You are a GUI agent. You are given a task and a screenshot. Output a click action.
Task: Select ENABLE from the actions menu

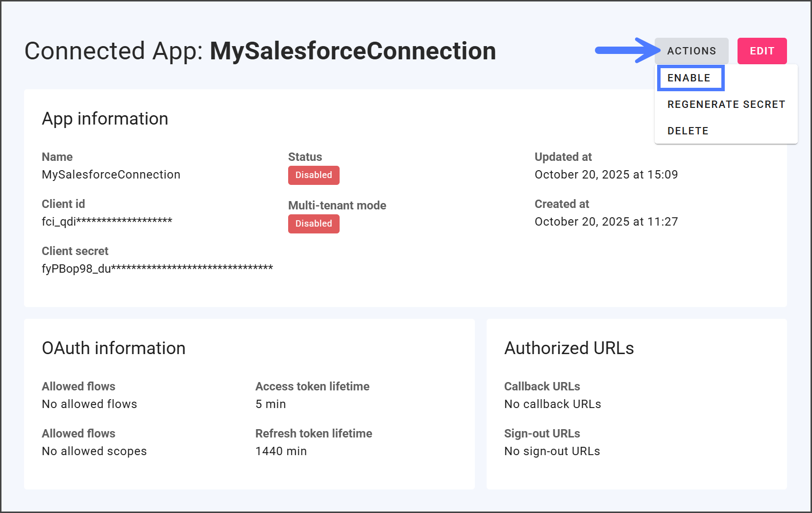pos(689,78)
